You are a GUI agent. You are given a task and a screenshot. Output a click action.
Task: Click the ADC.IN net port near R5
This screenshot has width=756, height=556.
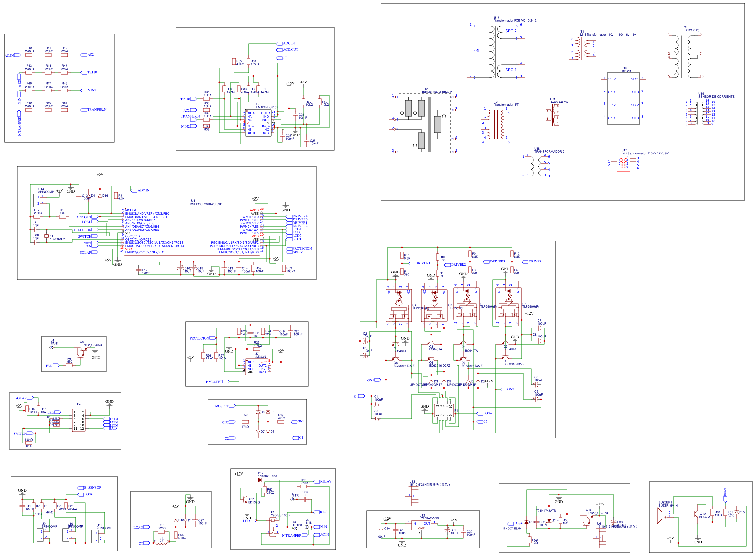pyautogui.click(x=134, y=190)
